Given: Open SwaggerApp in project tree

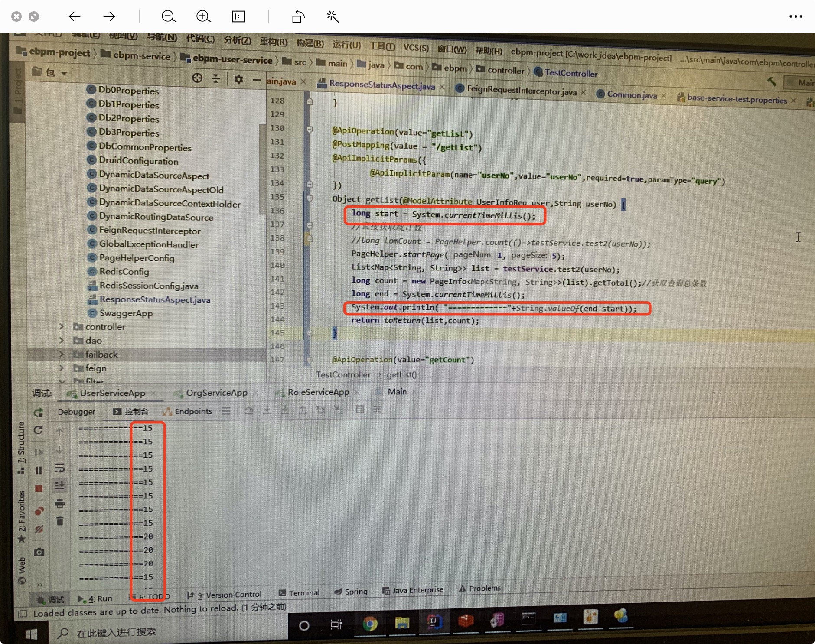Looking at the screenshot, I should pos(126,313).
